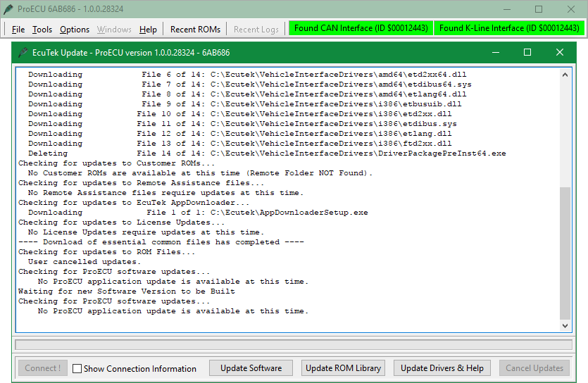Image resolution: width=588 pixels, height=383 pixels.
Task: Open the Options menu
Action: (x=75, y=30)
